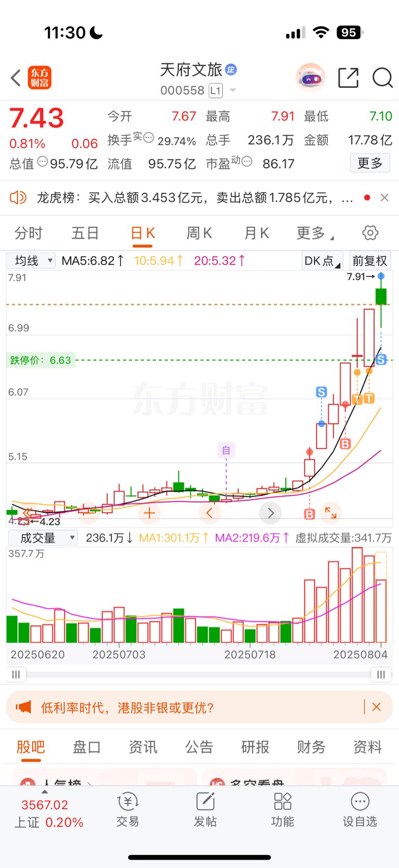399x868 pixels.
Task: Tap the dropdown arrow beside L1
Action: point(233,90)
